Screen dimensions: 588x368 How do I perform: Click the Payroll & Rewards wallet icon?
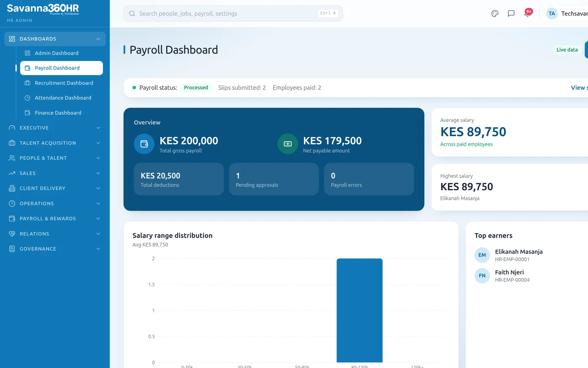tap(12, 219)
